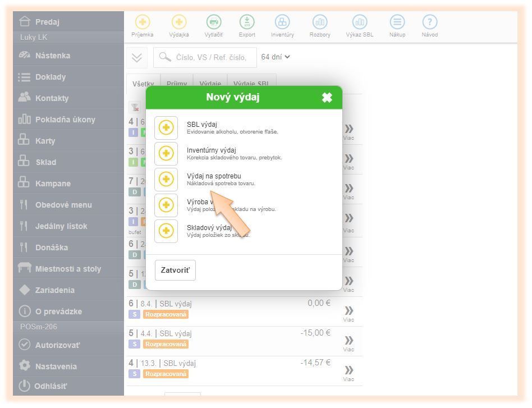
Task: Click the Vytlačiť printer icon
Action: coord(214,22)
